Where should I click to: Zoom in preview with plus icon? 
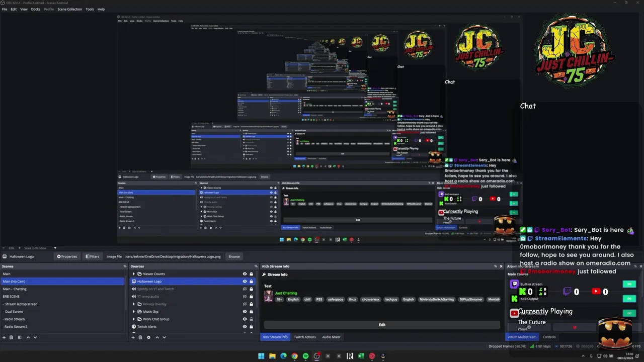click(19, 248)
